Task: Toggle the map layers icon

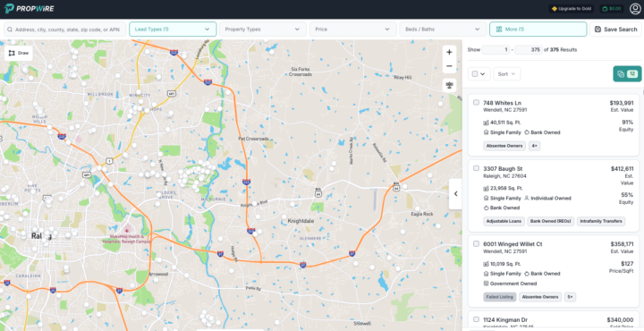Action: 449,85
